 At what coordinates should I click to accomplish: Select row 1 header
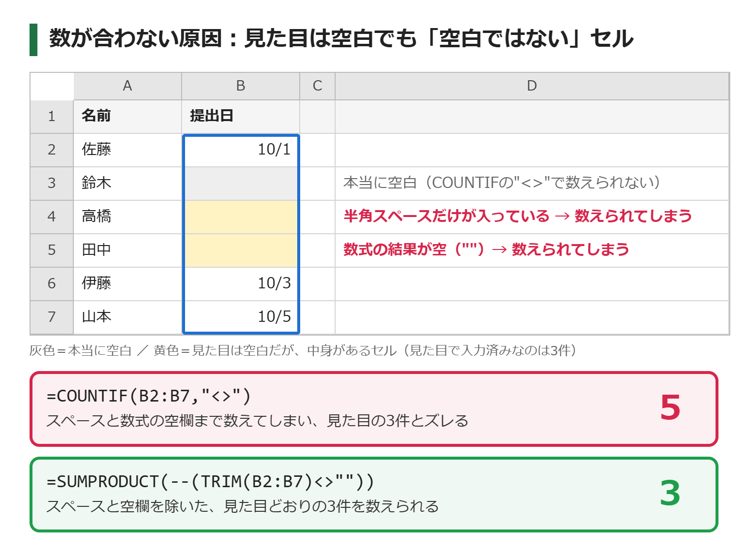pos(52,117)
